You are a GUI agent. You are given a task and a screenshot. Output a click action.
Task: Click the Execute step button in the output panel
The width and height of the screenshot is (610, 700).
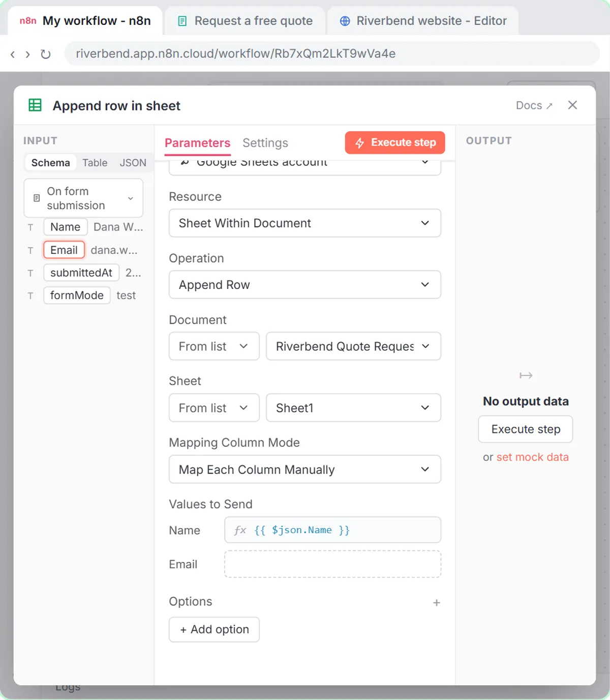[x=526, y=429]
